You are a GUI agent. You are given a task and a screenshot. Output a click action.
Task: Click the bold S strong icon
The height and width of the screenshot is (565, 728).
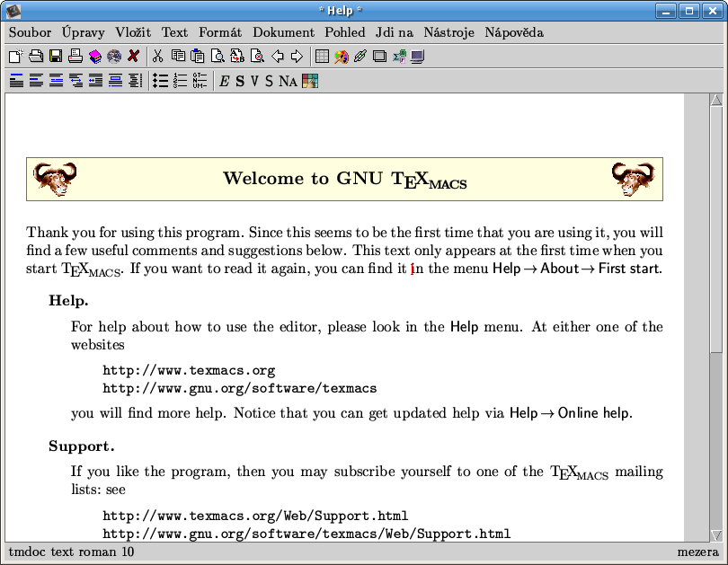point(240,81)
